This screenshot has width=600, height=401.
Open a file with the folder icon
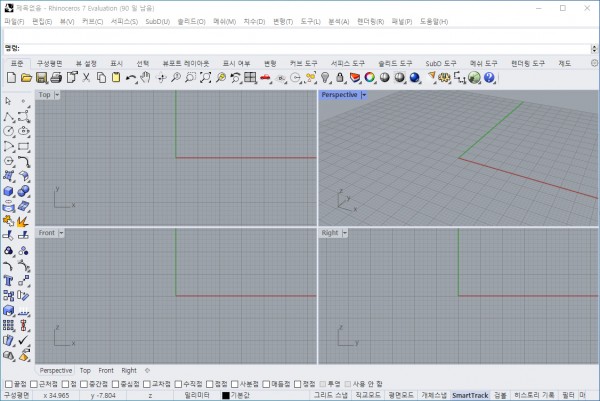pyautogui.click(x=26, y=78)
